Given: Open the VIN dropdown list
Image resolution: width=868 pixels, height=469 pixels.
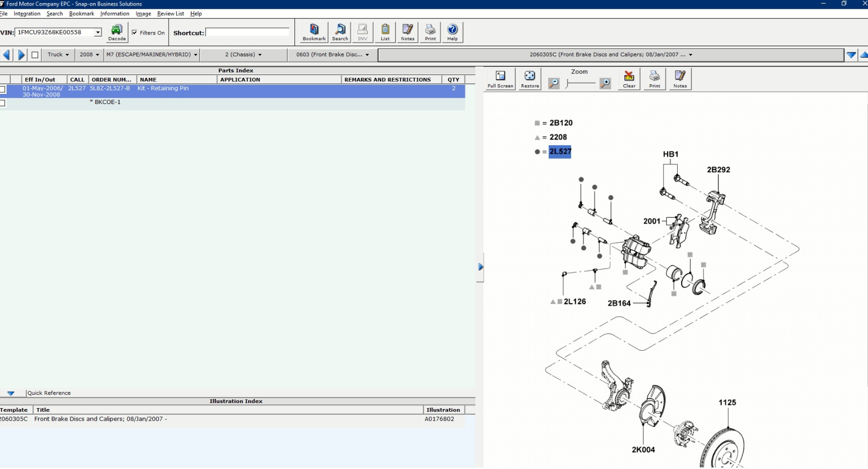Looking at the screenshot, I should click(98, 32).
